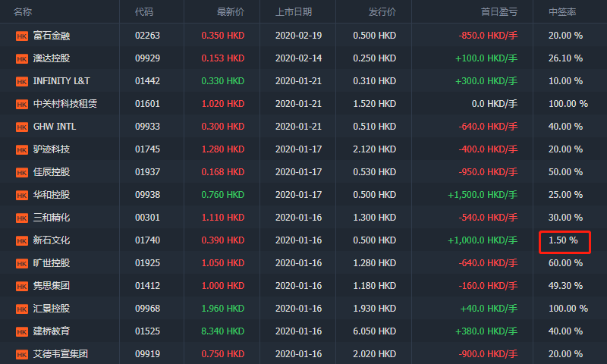The width and height of the screenshot is (607, 364).
Task: Open stock 艾德韦宣集团
Action: (61, 354)
